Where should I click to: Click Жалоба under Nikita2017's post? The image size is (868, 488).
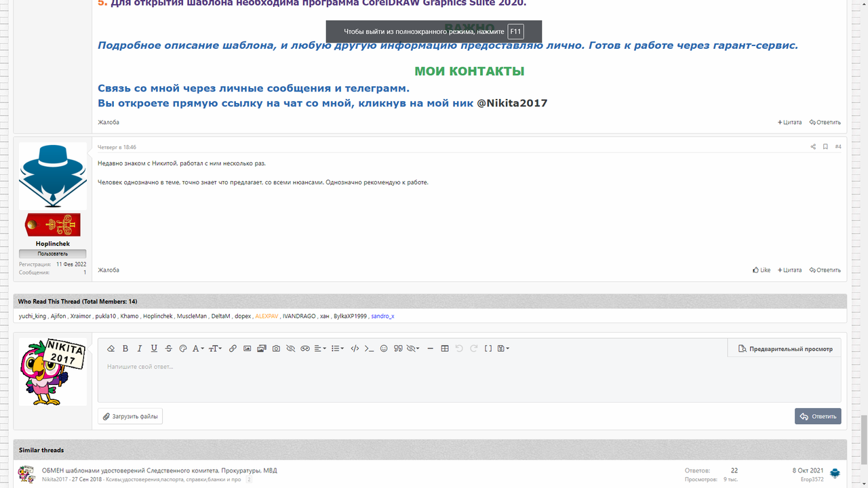coord(108,122)
